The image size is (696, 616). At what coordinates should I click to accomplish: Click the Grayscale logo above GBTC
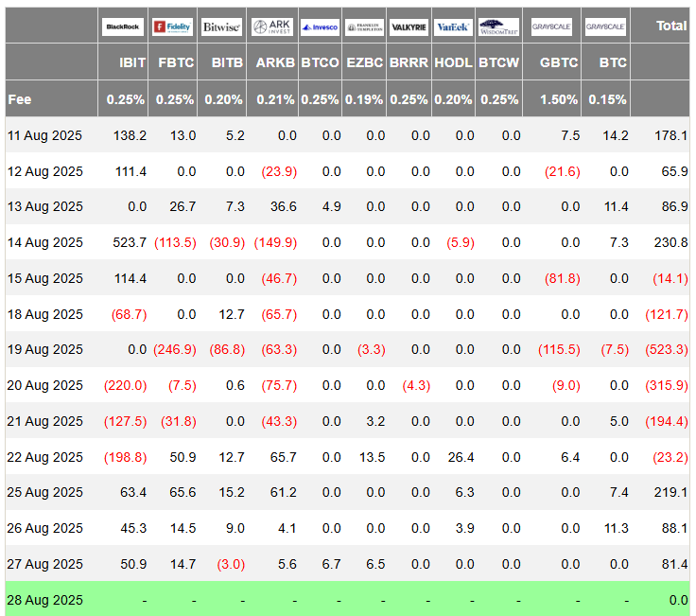tap(551, 26)
